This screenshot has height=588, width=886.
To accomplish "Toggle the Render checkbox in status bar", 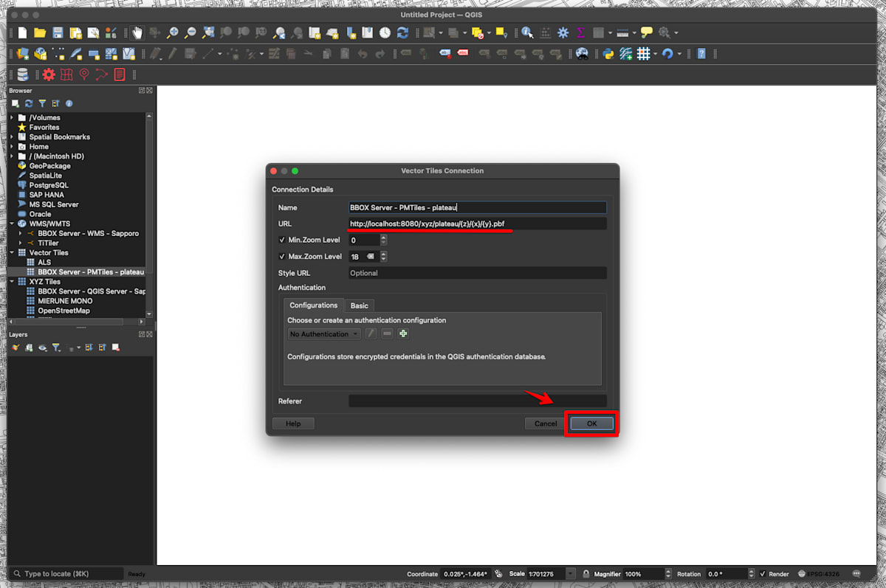I will tap(763, 574).
